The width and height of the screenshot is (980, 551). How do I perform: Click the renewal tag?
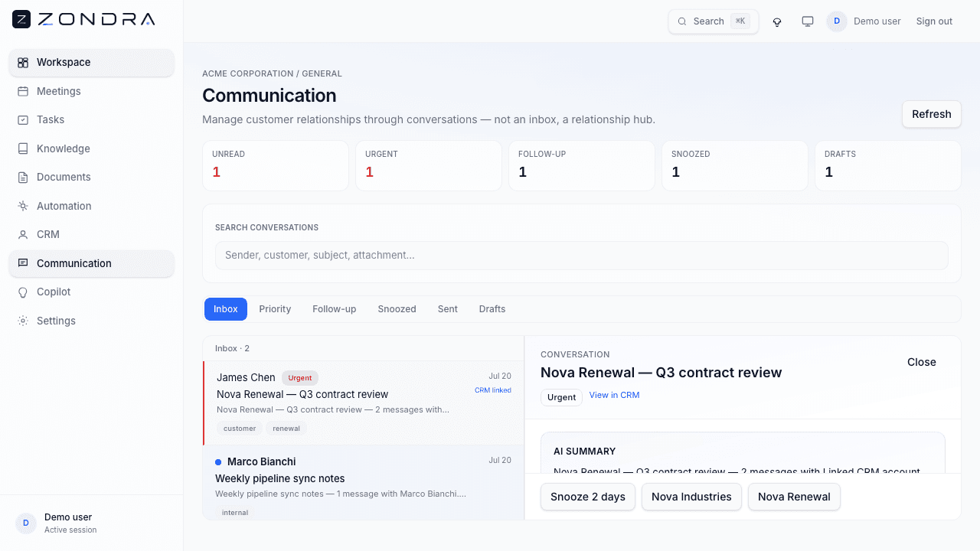coord(286,429)
